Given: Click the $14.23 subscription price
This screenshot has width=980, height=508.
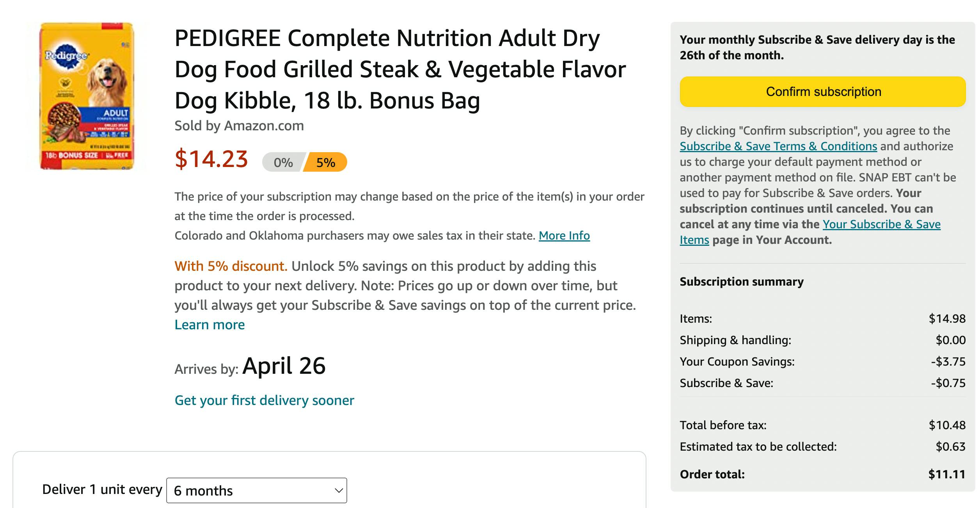Looking at the screenshot, I should pyautogui.click(x=211, y=160).
